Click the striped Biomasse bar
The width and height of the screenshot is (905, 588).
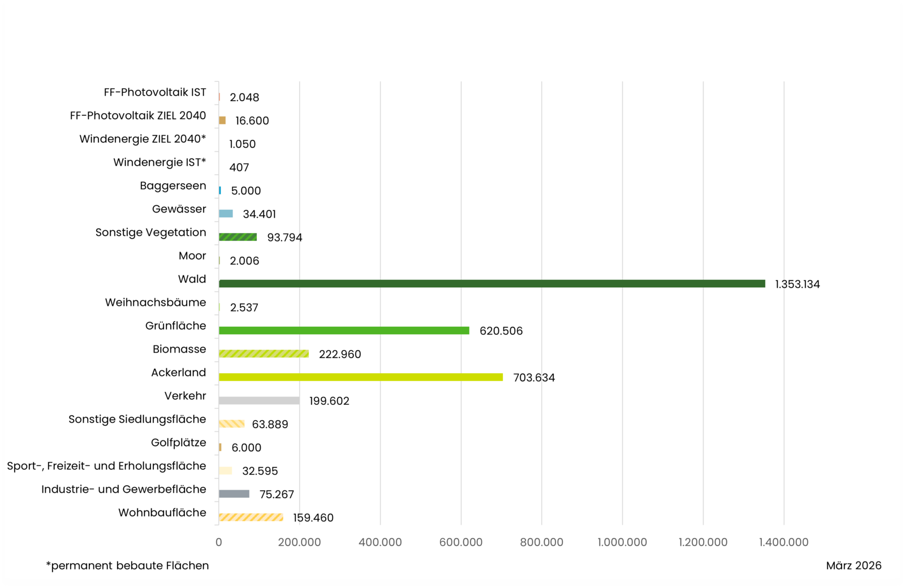[x=264, y=354]
